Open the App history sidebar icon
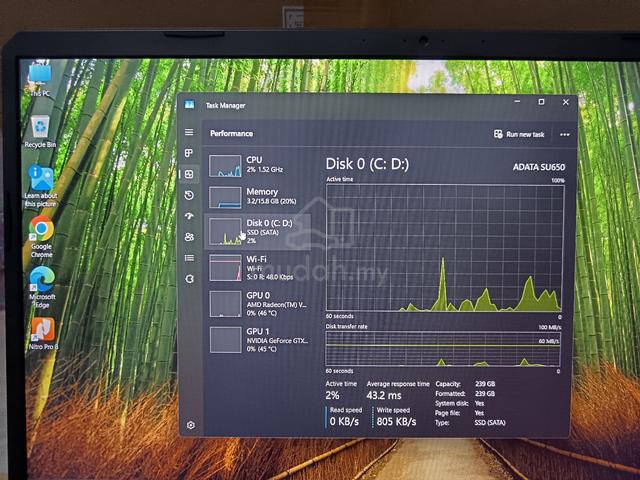 (x=189, y=195)
